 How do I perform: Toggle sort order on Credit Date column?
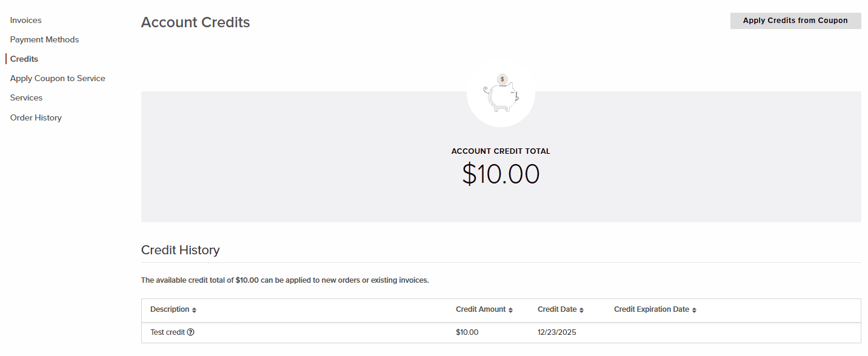coord(583,309)
